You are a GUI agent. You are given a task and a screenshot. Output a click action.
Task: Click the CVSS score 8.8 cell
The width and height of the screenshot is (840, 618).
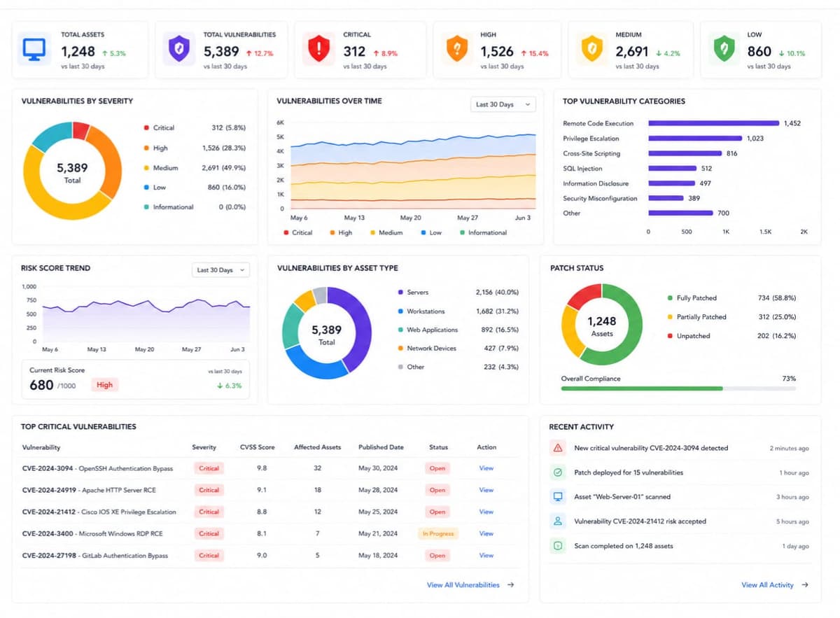coord(262,512)
